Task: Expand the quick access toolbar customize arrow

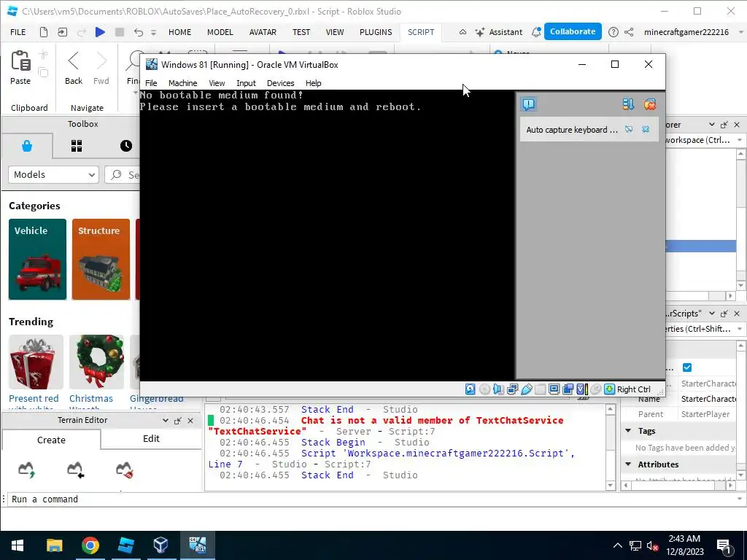Action: tap(153, 32)
